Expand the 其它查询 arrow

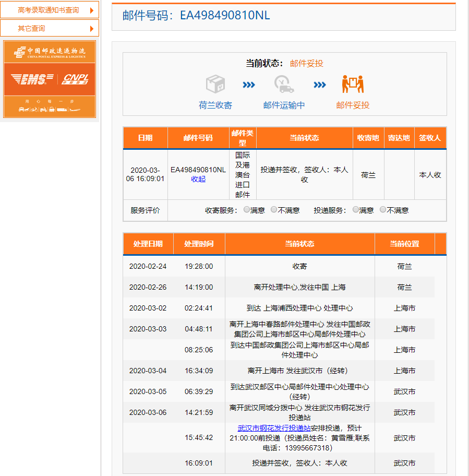click(92, 29)
